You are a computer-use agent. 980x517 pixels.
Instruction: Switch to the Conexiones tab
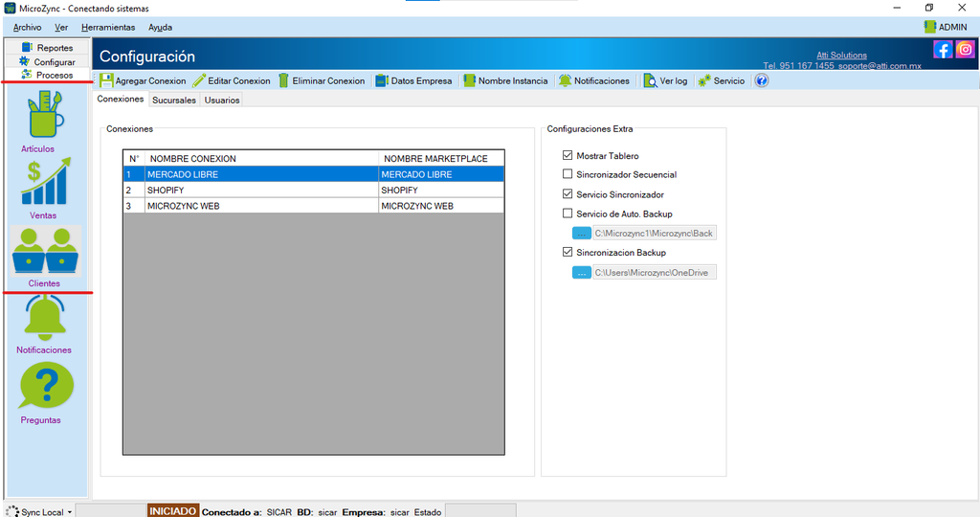click(120, 99)
